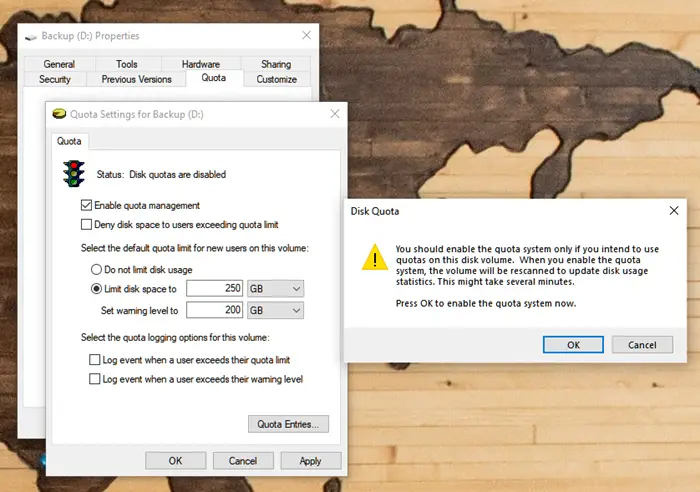700x492 pixels.
Task: Close the Disk Quota dialog
Action: [x=674, y=211]
